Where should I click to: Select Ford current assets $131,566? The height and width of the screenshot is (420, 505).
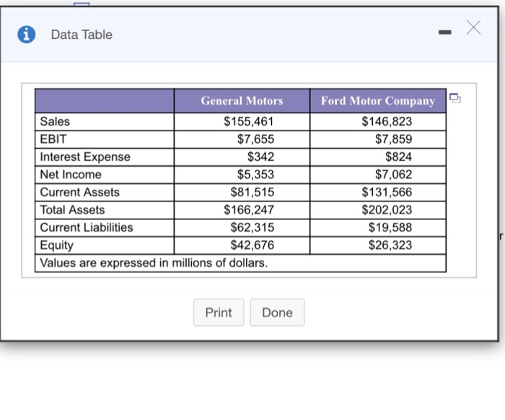point(387,192)
